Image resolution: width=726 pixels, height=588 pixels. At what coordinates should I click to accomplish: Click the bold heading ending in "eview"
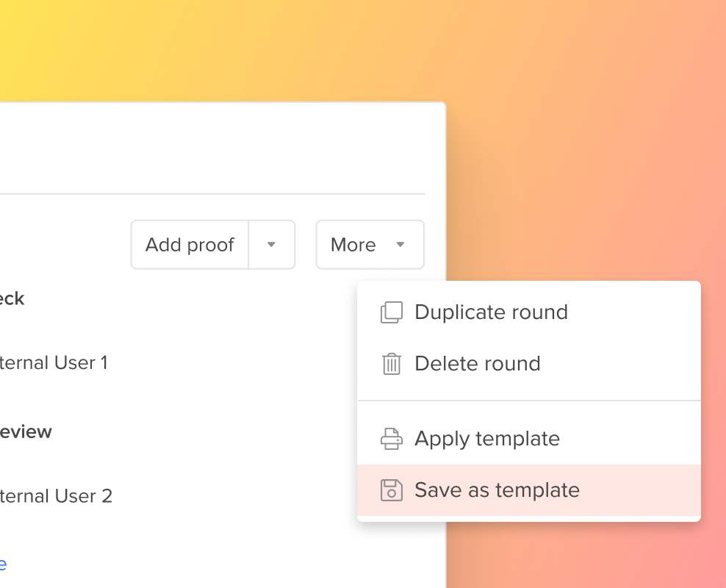pos(26,431)
